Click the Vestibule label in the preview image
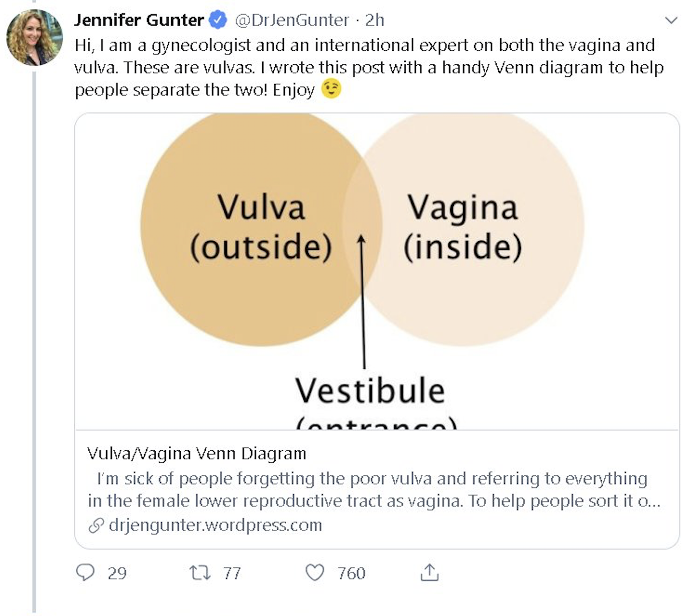Screen dimensions: 686x616 (370, 391)
